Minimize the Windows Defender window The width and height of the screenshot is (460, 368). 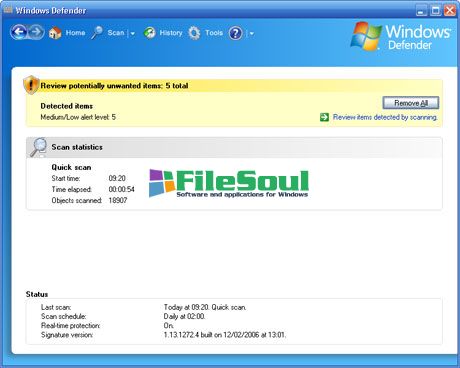tap(421, 11)
